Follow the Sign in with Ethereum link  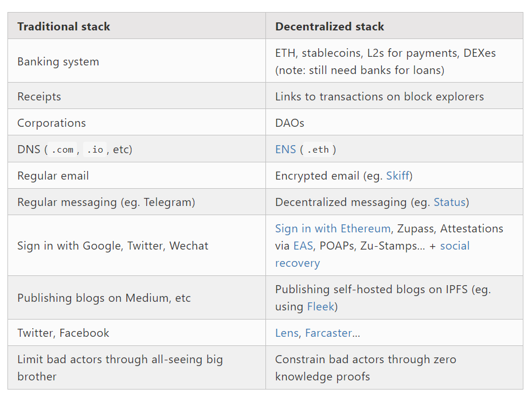pos(332,228)
